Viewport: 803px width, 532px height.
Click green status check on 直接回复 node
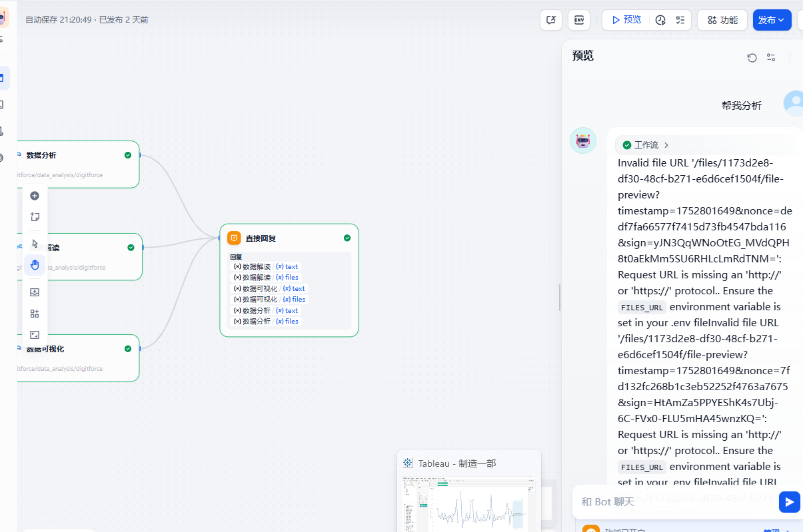coord(347,238)
